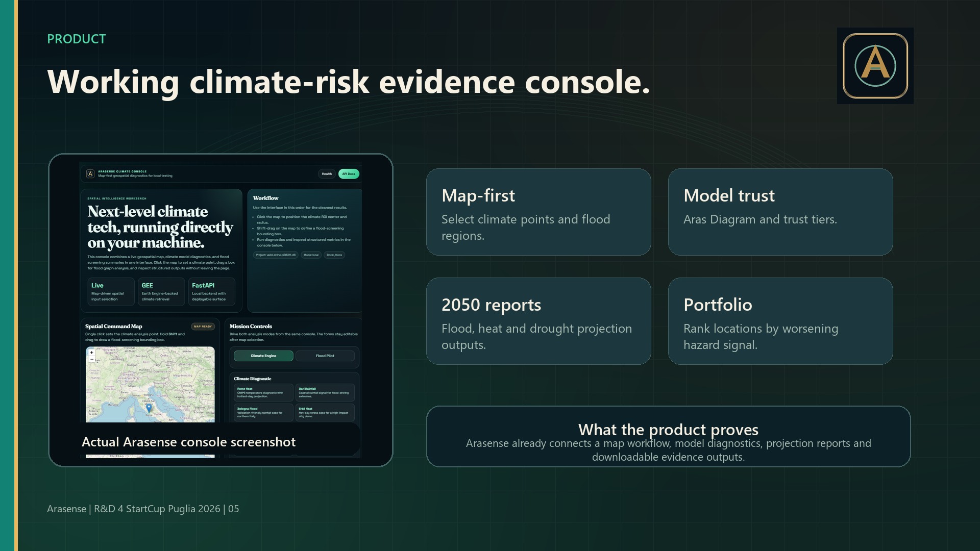Switch to the Flood Pilot tab
The height and width of the screenshot is (551, 980).
click(x=325, y=356)
